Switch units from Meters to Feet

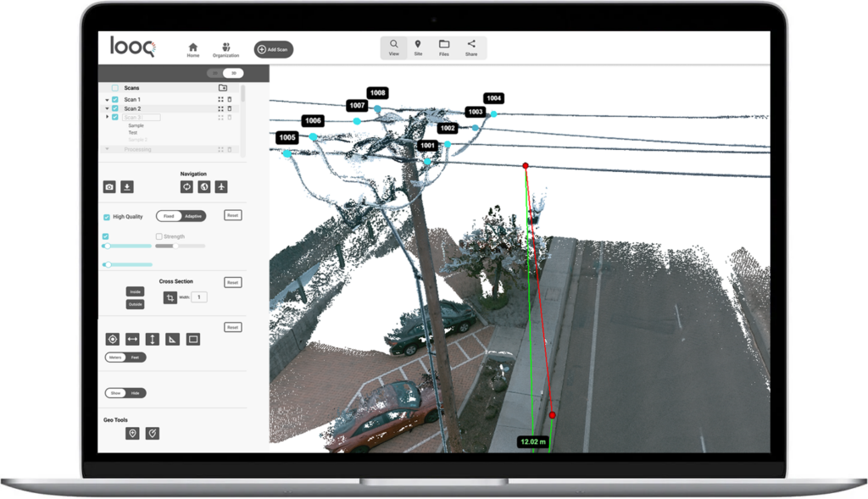click(135, 358)
